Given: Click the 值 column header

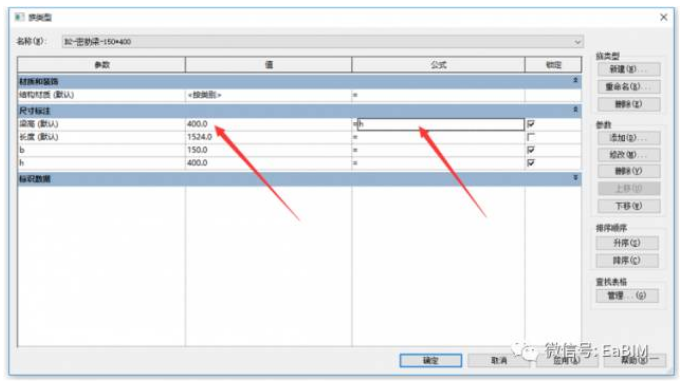Looking at the screenshot, I should pyautogui.click(x=268, y=65).
